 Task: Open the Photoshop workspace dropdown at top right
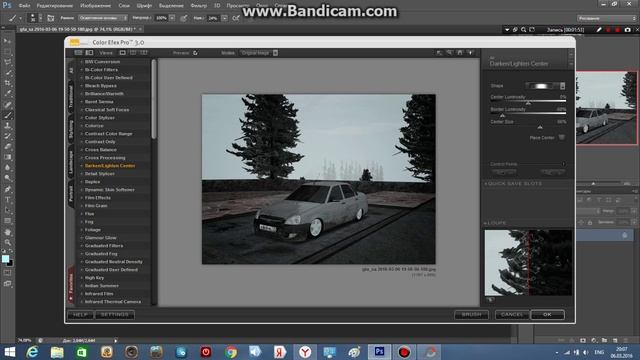[607, 18]
